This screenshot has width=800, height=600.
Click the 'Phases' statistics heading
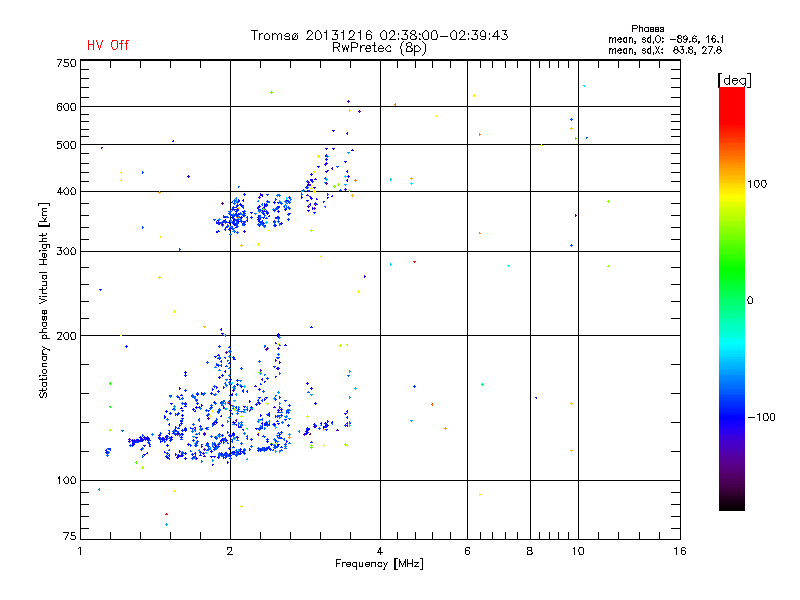coord(647,29)
